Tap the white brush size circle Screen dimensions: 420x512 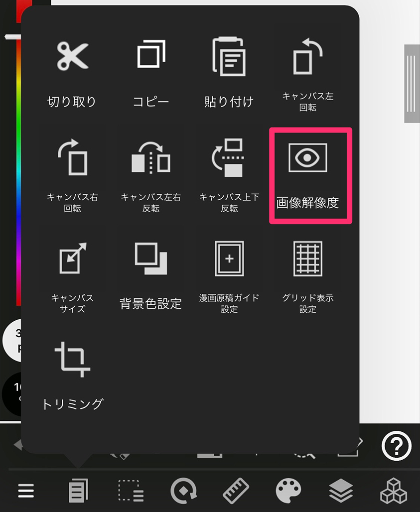point(12,341)
